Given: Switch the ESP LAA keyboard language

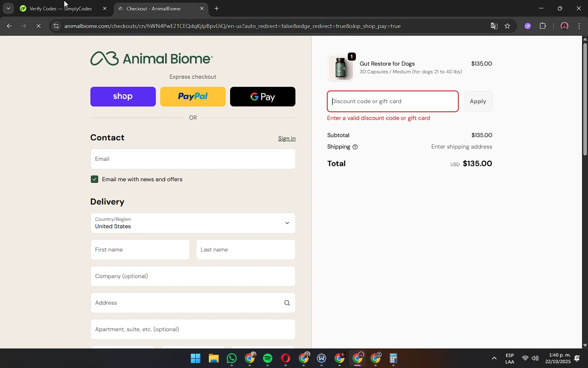Looking at the screenshot, I should click(510, 359).
